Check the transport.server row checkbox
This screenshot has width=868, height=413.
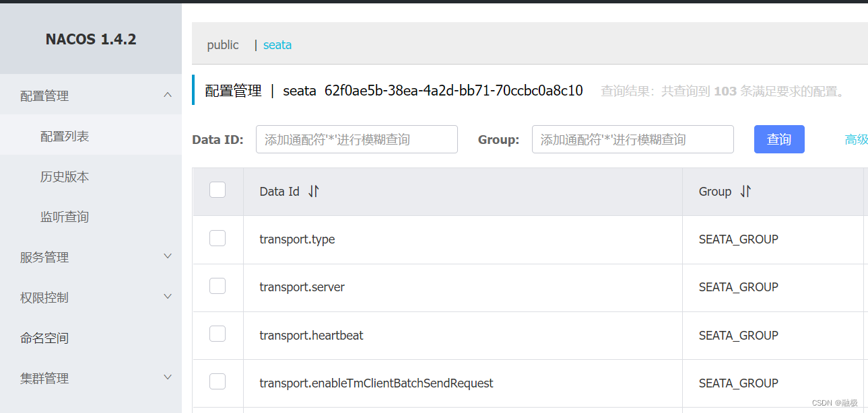pos(217,285)
